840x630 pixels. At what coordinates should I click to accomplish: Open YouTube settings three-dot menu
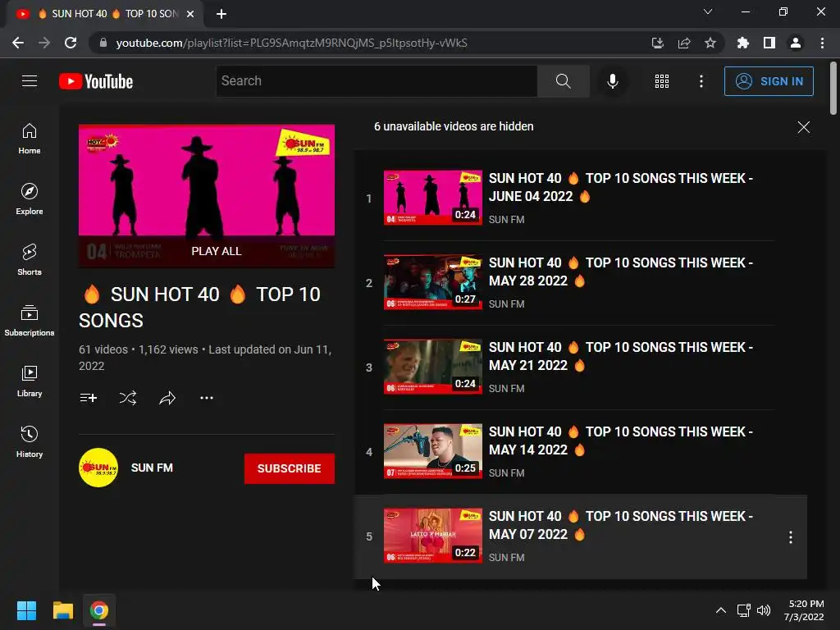coord(701,81)
